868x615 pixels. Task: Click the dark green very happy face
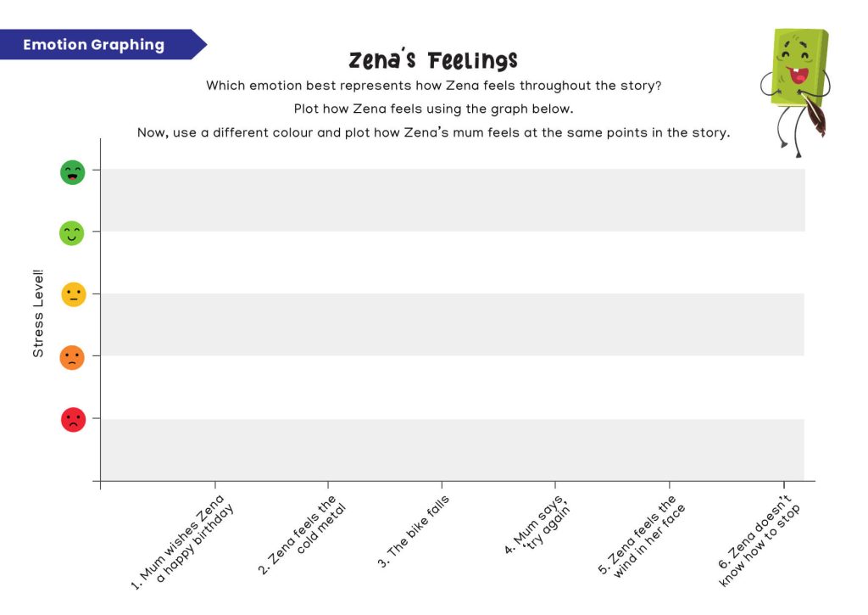[x=73, y=172]
